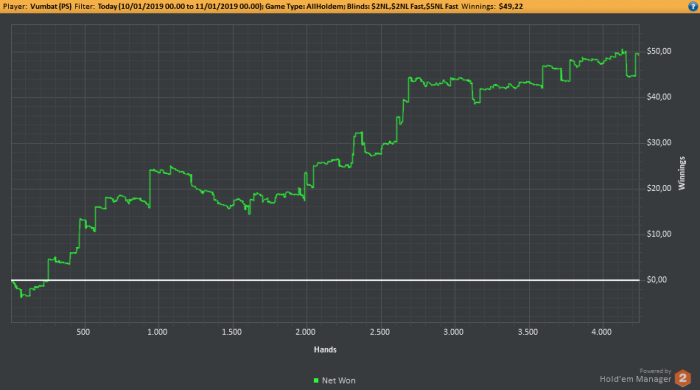The image size is (700, 390).
Task: Click the Winnings $49,22 total in header
Action: point(492,6)
